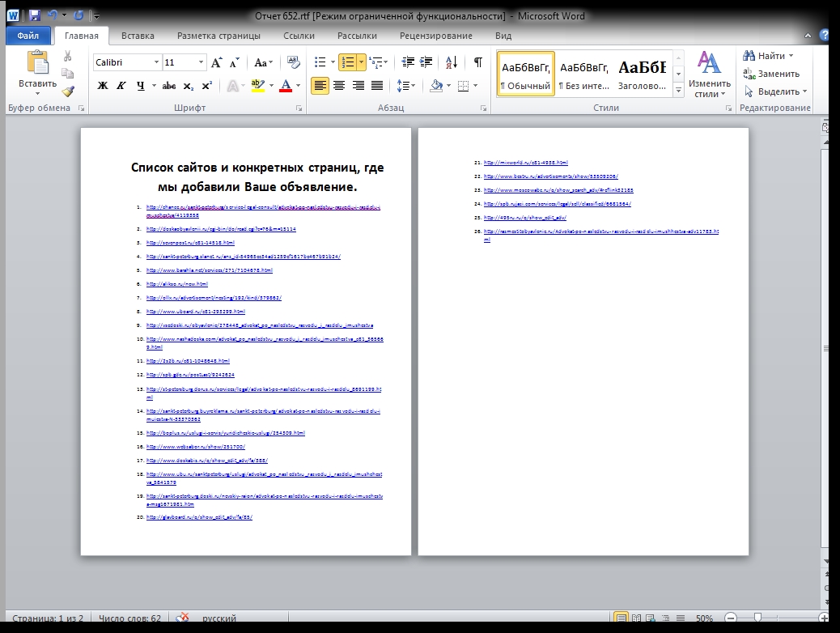
Task: Click the Заменить button
Action: pyautogui.click(x=771, y=74)
